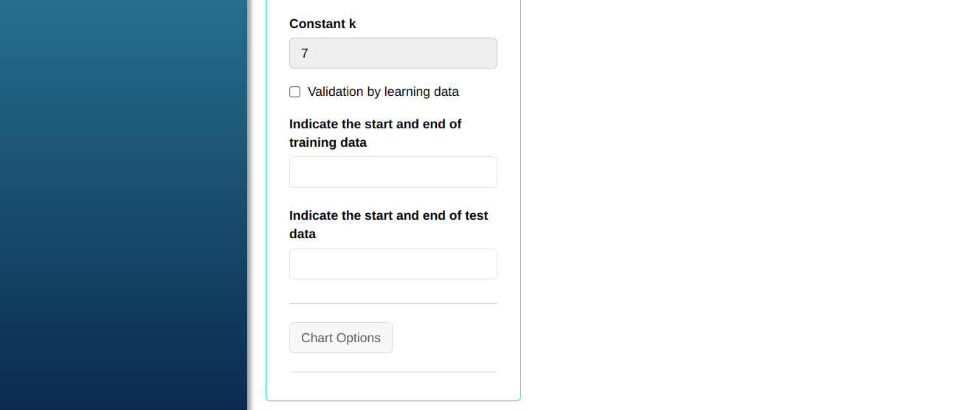The width and height of the screenshot is (980, 410).
Task: Focus the training data range input
Action: click(393, 173)
